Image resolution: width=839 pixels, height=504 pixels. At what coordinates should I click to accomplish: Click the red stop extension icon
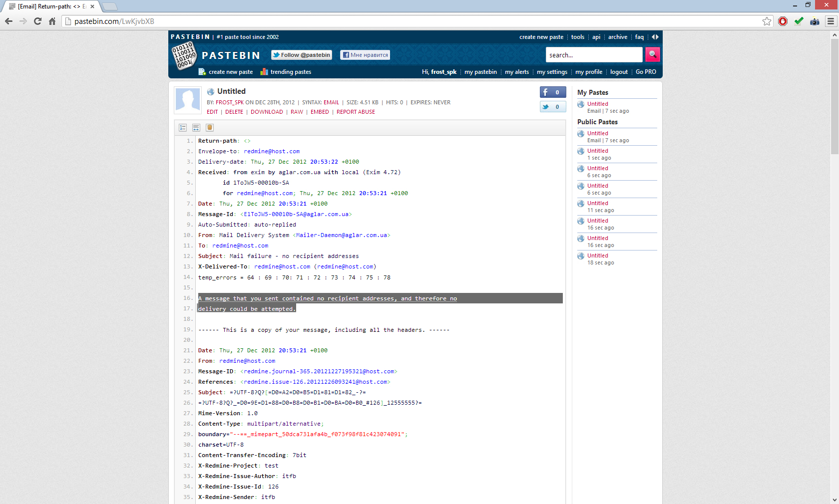(x=783, y=21)
